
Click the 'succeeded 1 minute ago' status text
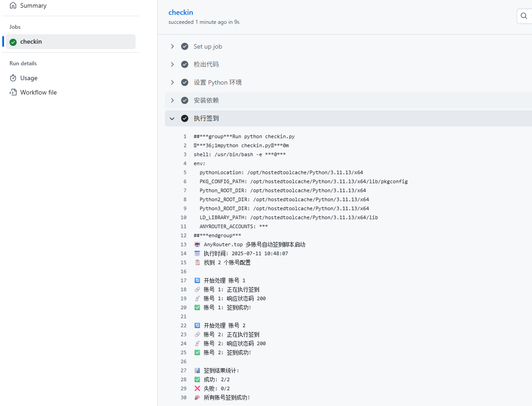pyautogui.click(x=204, y=22)
